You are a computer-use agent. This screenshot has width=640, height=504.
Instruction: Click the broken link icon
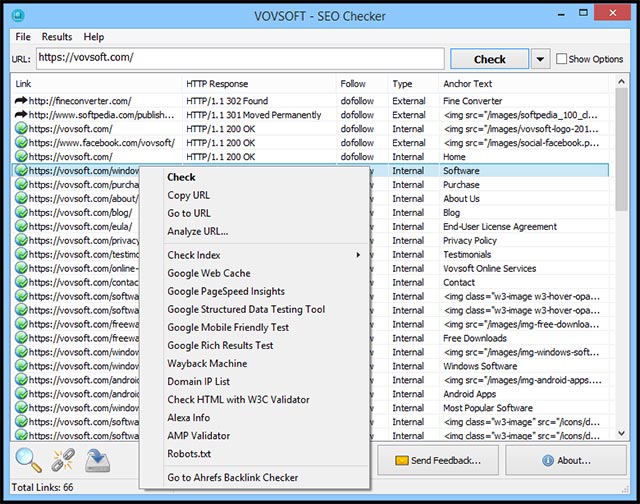63,460
